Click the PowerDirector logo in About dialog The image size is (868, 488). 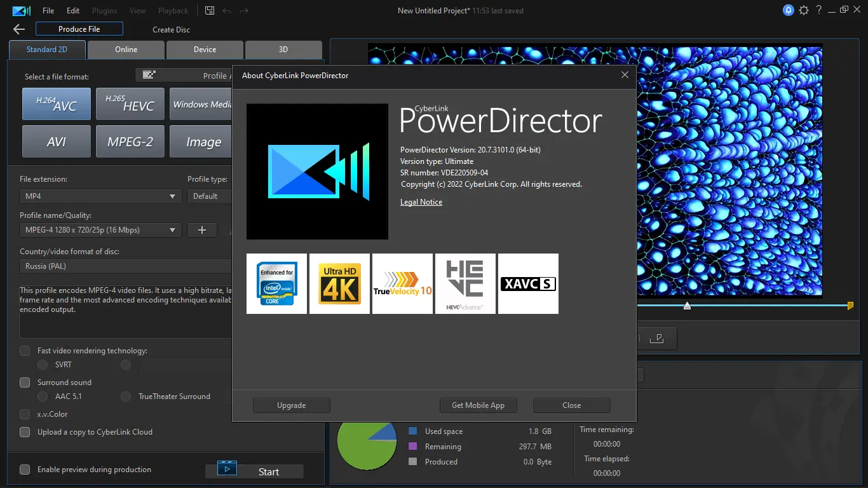pyautogui.click(x=317, y=172)
